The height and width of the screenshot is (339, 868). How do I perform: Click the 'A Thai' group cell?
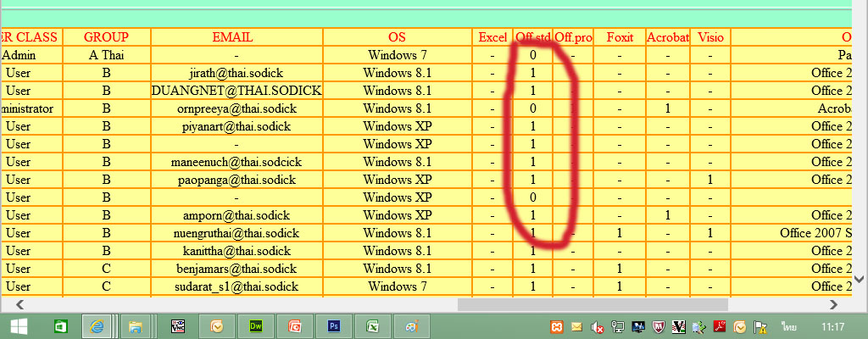pos(106,55)
